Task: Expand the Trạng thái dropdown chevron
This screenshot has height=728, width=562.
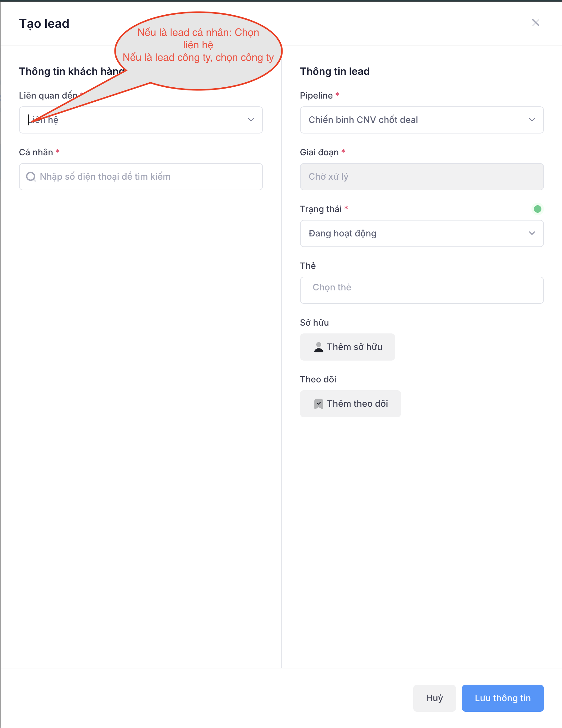Action: pyautogui.click(x=532, y=233)
